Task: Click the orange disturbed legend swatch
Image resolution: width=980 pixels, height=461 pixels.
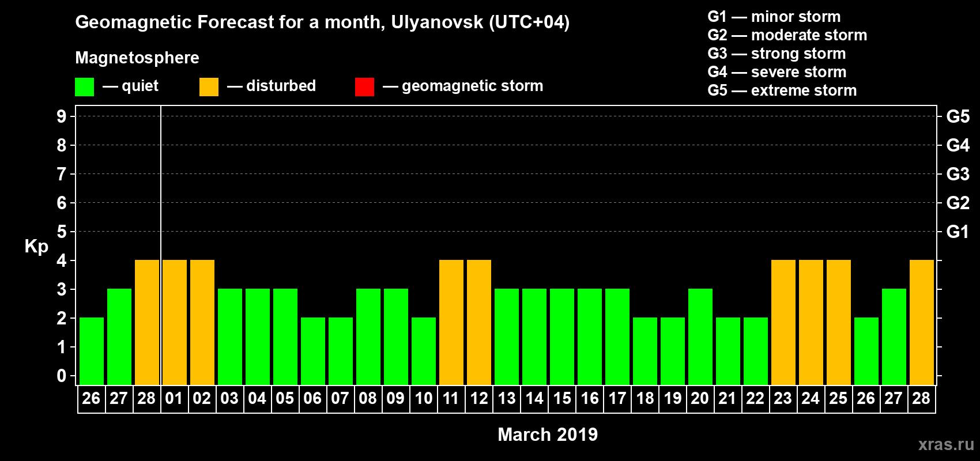Action: pos(209,87)
